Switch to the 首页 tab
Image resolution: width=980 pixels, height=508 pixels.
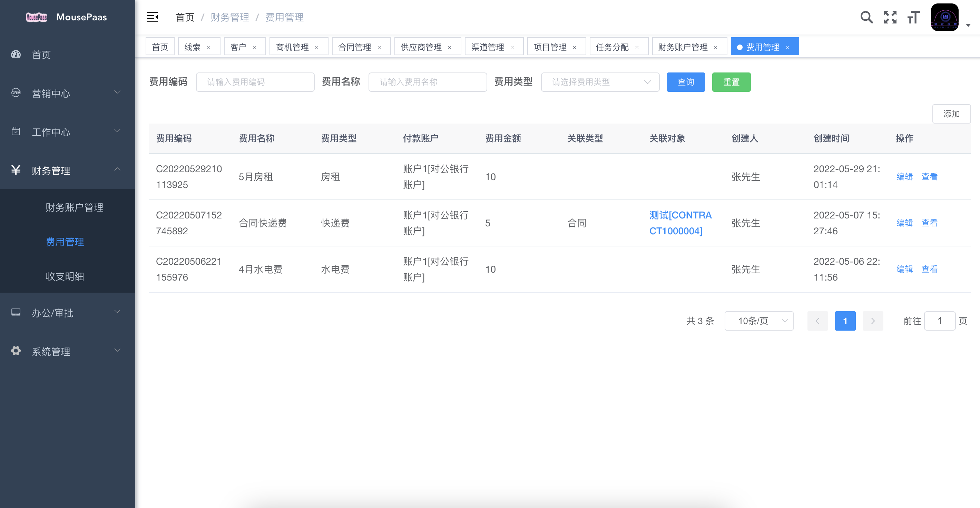click(x=160, y=47)
